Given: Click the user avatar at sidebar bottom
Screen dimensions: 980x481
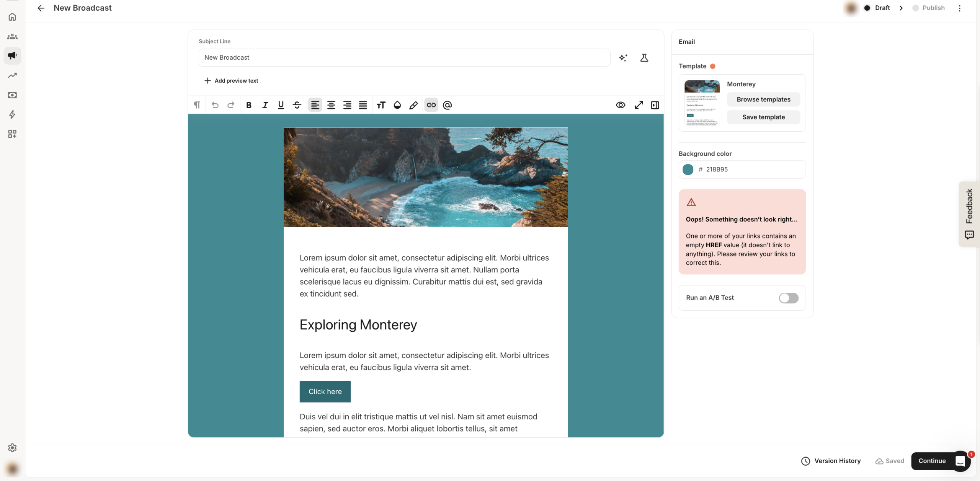Looking at the screenshot, I should click(12, 468).
